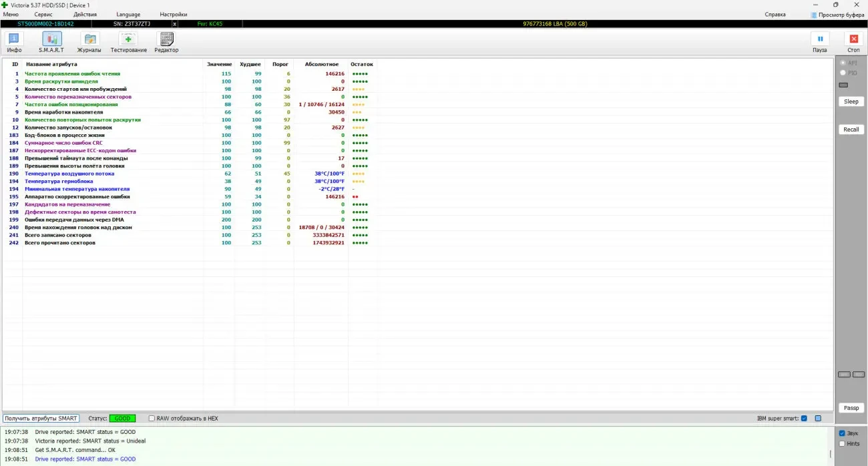The width and height of the screenshot is (868, 466).
Task: Click the red two-dot rating for attribute 195
Action: point(355,197)
